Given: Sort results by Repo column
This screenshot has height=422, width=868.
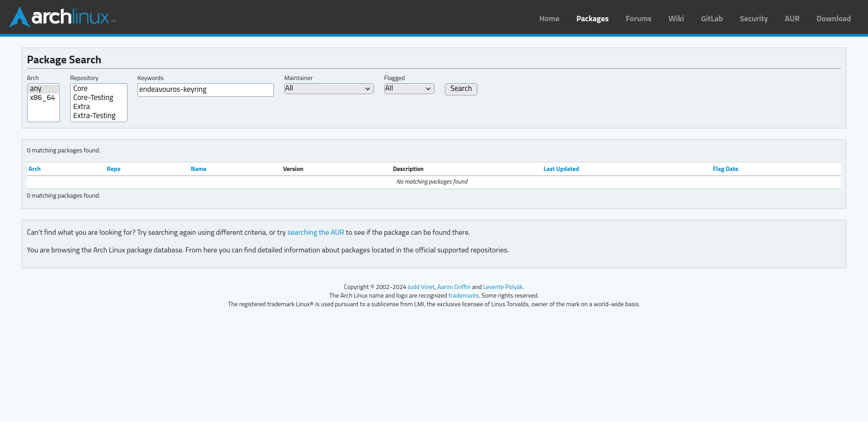Looking at the screenshot, I should [113, 169].
